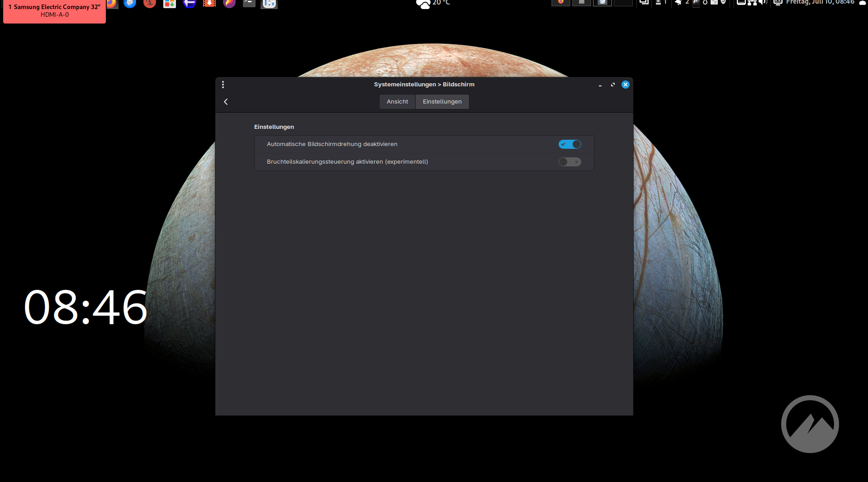Open Thunderbird mail from the panel

(x=130, y=3)
